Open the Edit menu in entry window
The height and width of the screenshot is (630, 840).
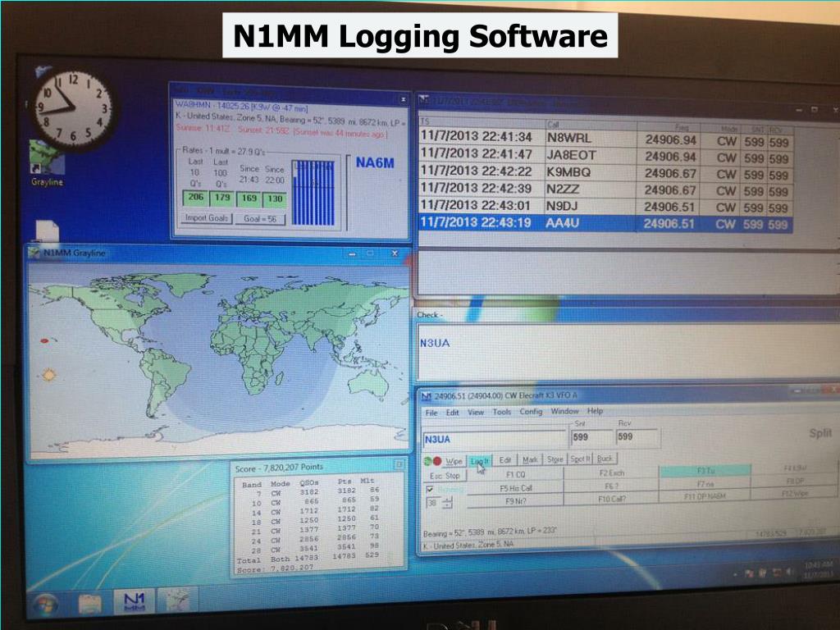pos(453,413)
